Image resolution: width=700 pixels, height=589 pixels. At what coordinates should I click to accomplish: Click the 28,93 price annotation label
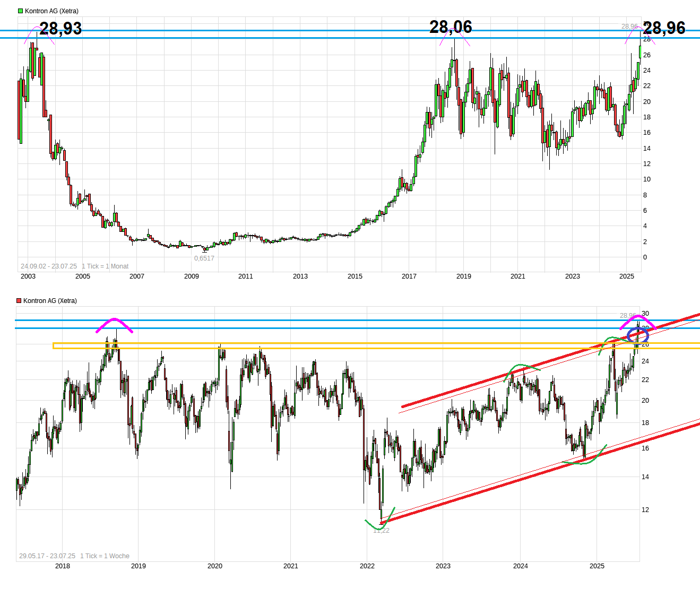coord(61,29)
